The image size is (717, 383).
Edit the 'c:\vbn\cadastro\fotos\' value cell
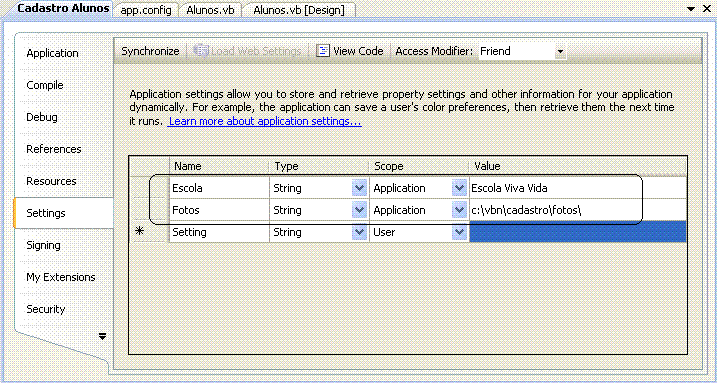click(x=578, y=210)
